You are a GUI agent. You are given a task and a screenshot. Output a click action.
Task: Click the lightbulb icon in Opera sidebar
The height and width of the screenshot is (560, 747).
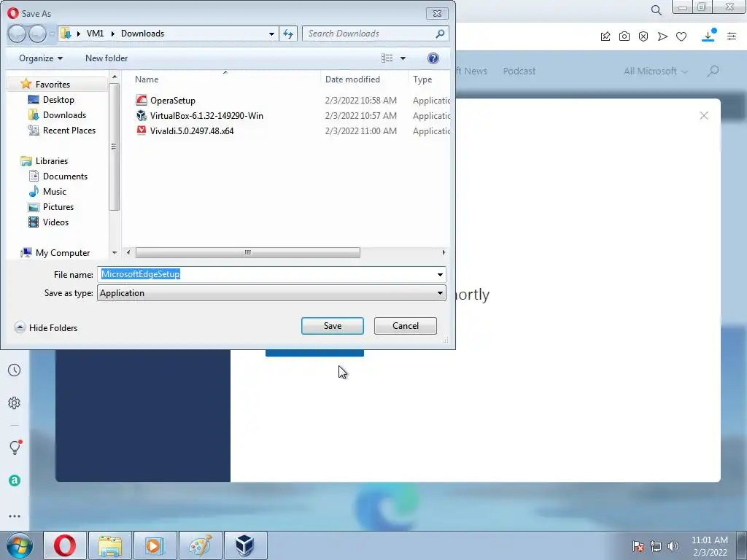pyautogui.click(x=15, y=447)
